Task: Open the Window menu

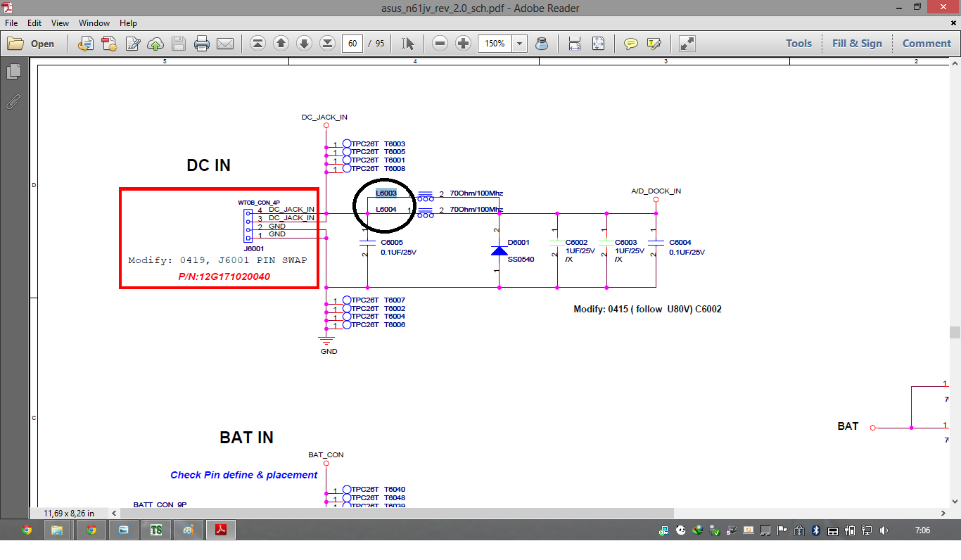Action: [x=94, y=23]
